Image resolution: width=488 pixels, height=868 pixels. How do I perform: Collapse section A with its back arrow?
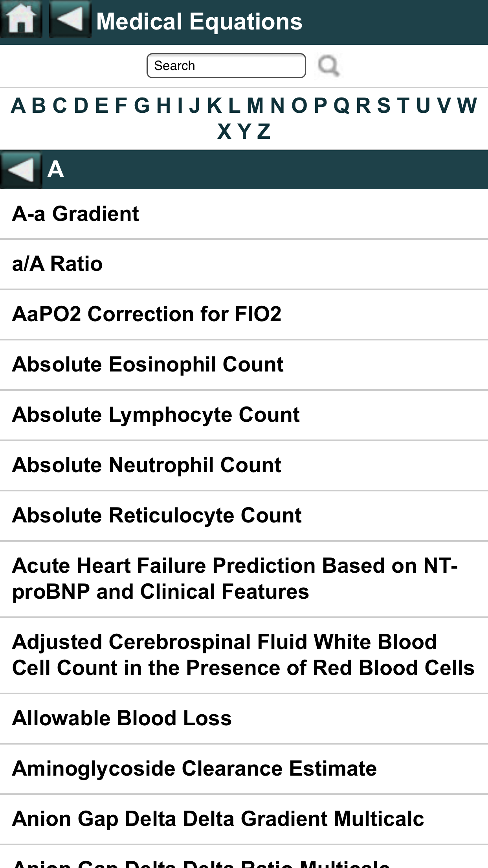click(x=21, y=170)
